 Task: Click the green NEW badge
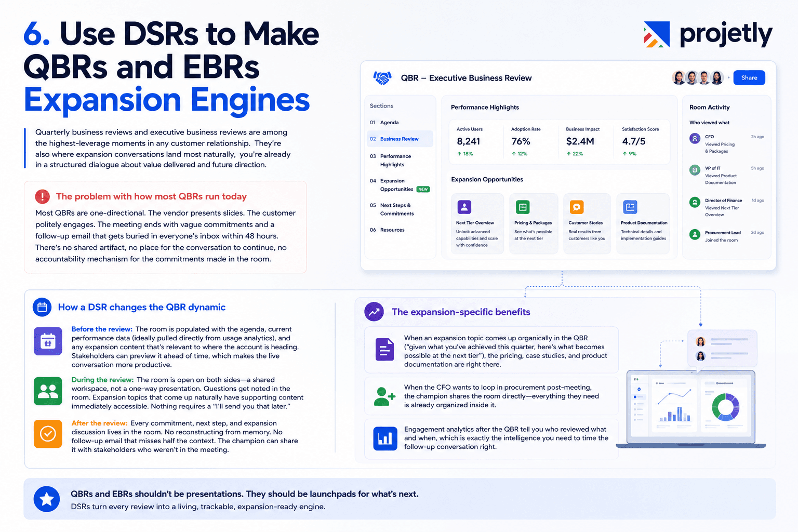click(x=423, y=189)
